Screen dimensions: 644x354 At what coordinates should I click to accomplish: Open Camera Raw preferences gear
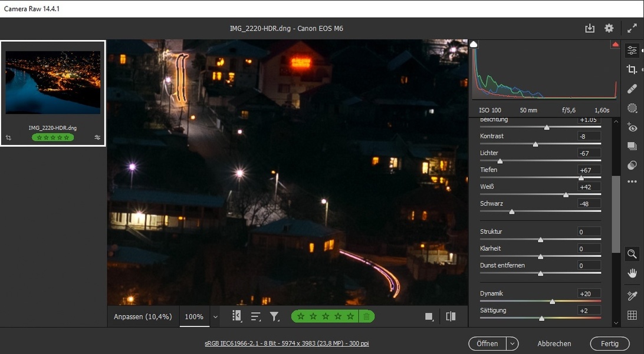point(609,28)
